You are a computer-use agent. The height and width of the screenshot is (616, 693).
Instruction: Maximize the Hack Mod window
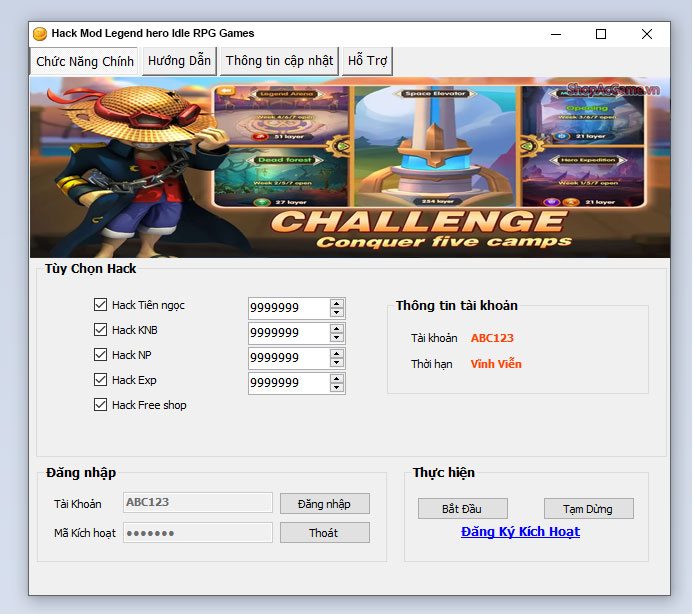pos(601,34)
